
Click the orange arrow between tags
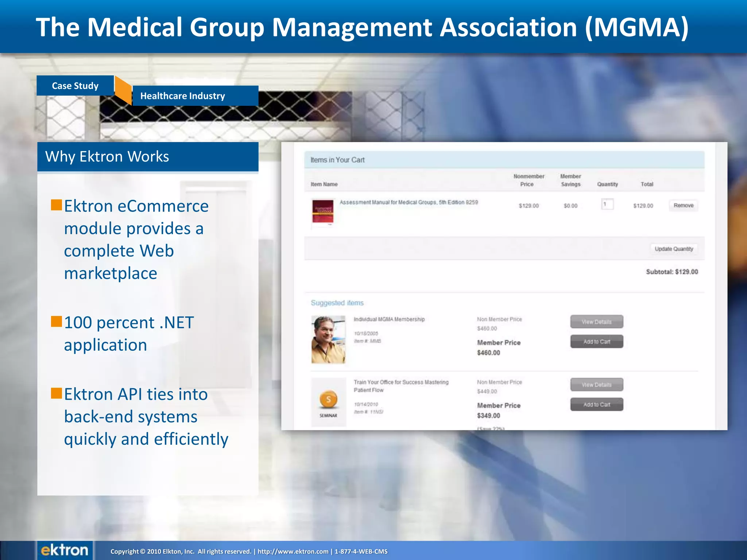tap(123, 90)
